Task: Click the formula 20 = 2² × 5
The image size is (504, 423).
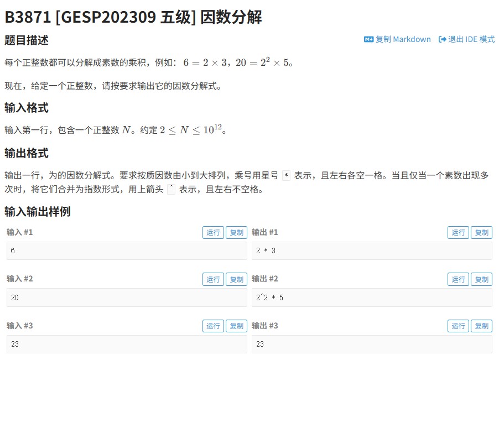Action: (x=262, y=62)
